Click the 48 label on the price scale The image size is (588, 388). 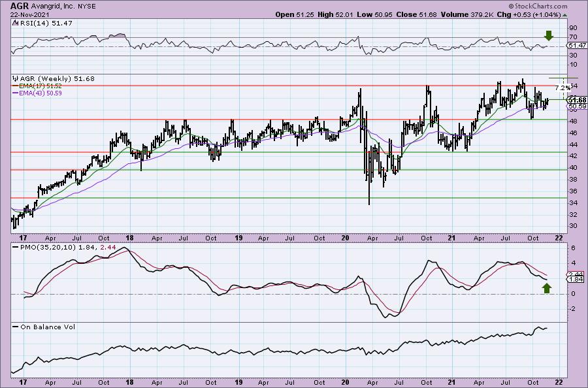pos(573,121)
